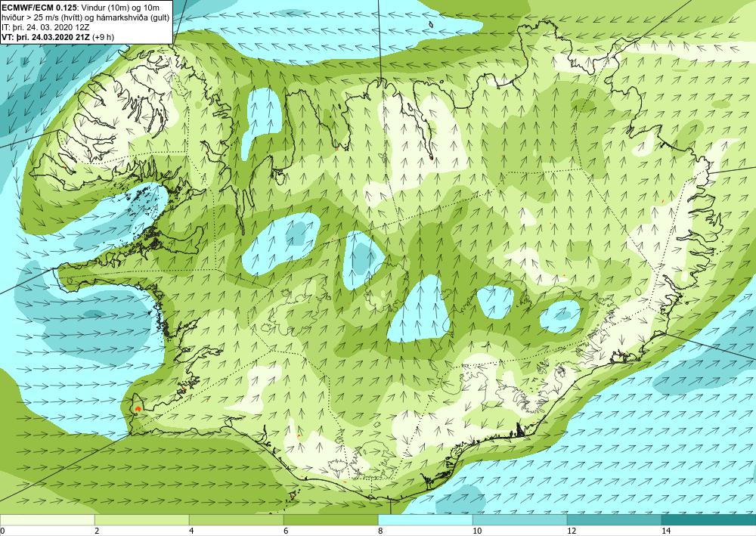Image resolution: width=756 pixels, height=536 pixels.
Task: Click the darkest teal swatch above 14 m/s
Action: [709, 520]
